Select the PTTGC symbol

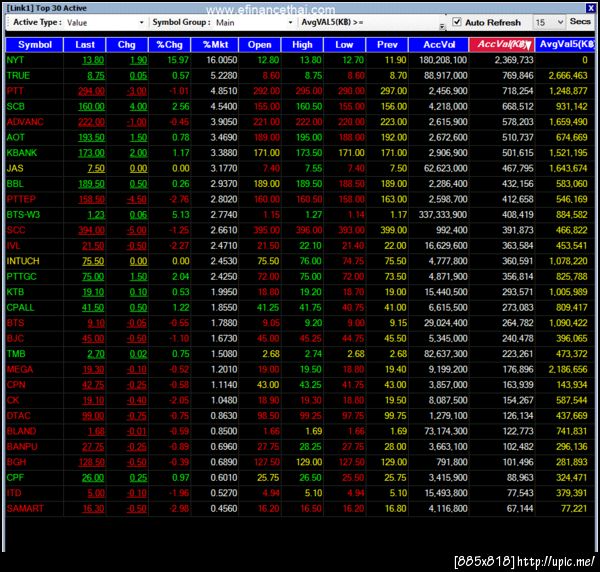[x=21, y=277]
